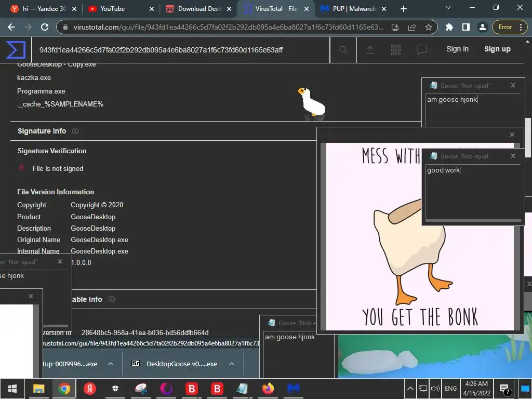Open File Explorer from the taskbar
The image size is (532, 399).
(x=38, y=388)
